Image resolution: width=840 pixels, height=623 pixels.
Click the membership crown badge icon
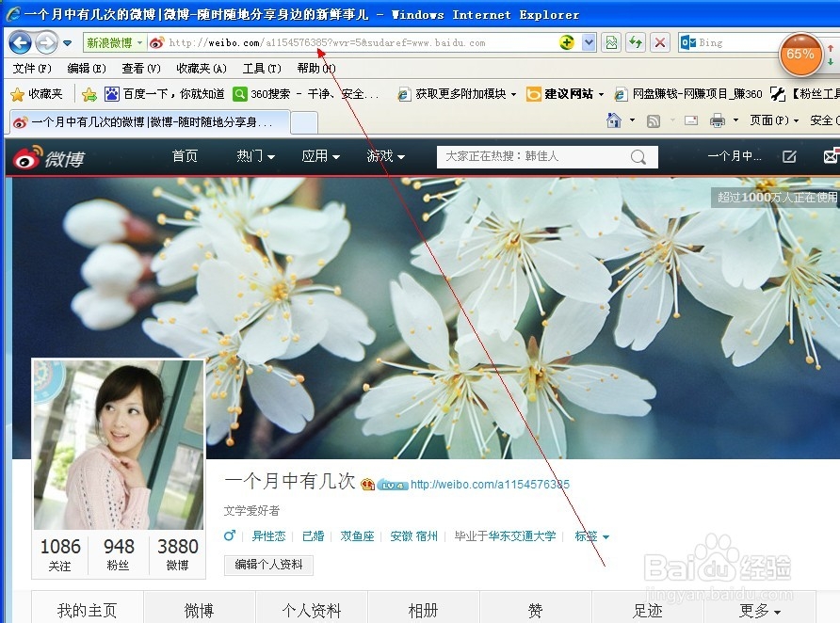click(367, 485)
